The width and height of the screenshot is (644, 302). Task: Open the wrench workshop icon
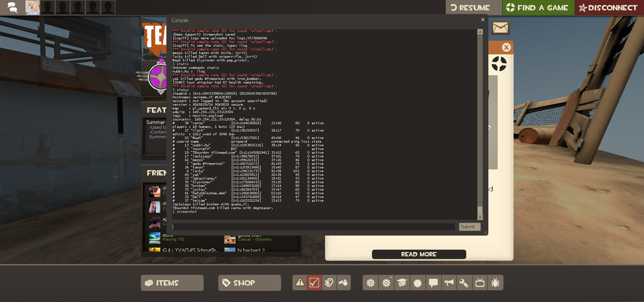click(464, 283)
